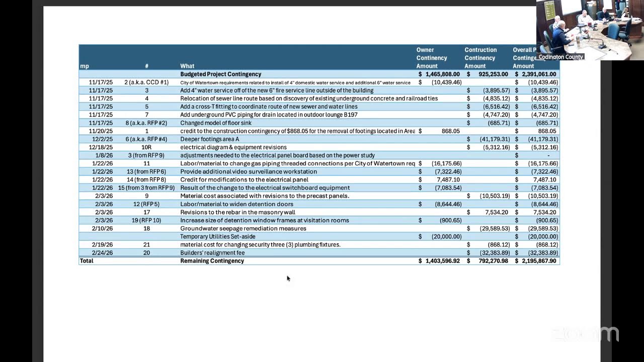This screenshot has height=362, width=644.
Task: Click the '#' column header
Action: [147, 66]
